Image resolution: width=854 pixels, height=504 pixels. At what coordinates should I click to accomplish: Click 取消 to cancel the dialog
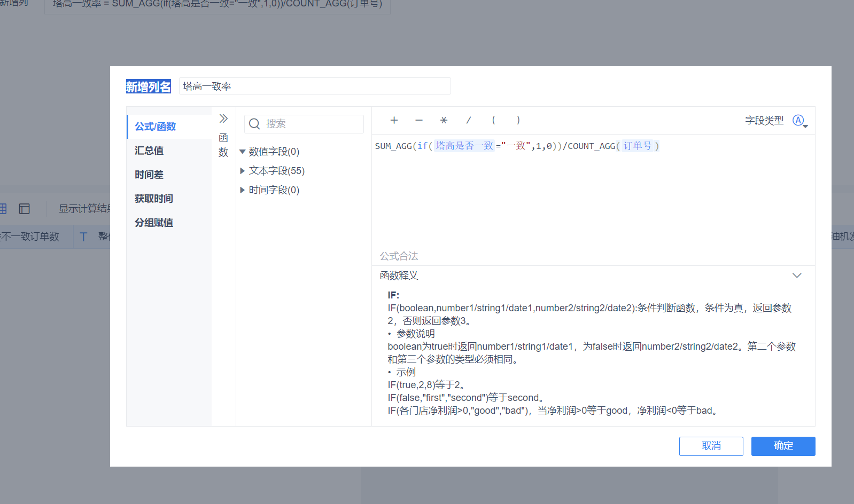click(x=711, y=446)
